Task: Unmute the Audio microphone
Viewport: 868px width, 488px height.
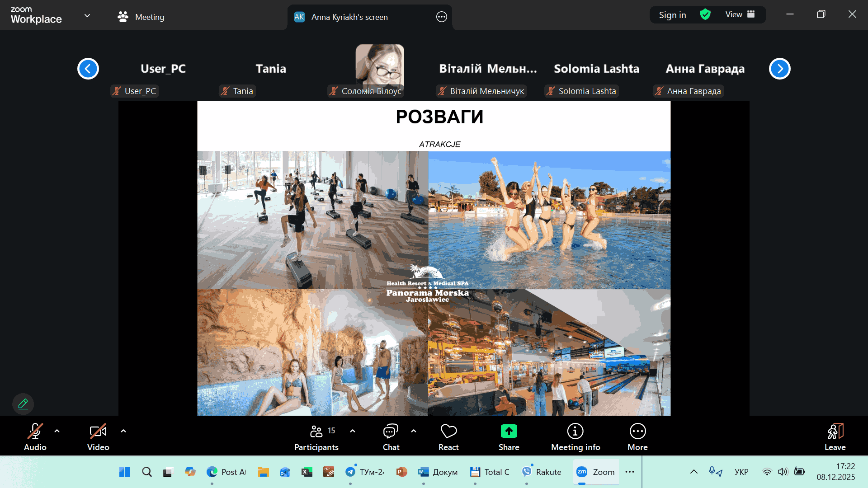Action: coord(35,432)
